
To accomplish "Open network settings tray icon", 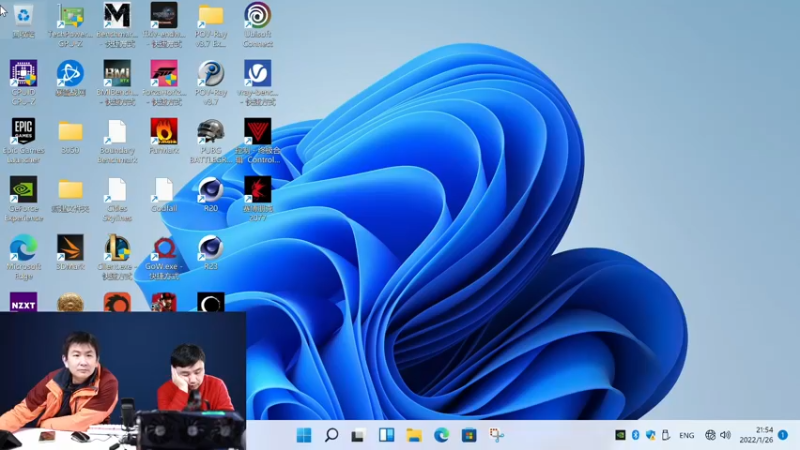I will pyautogui.click(x=710, y=435).
